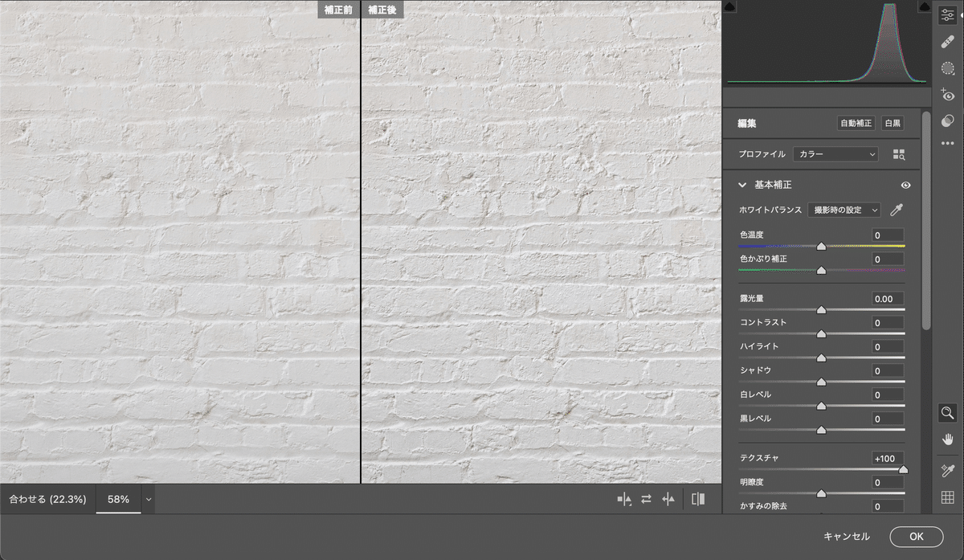The image size is (964, 560).
Task: Pick the white balance eyedropper tool
Action: tap(897, 210)
